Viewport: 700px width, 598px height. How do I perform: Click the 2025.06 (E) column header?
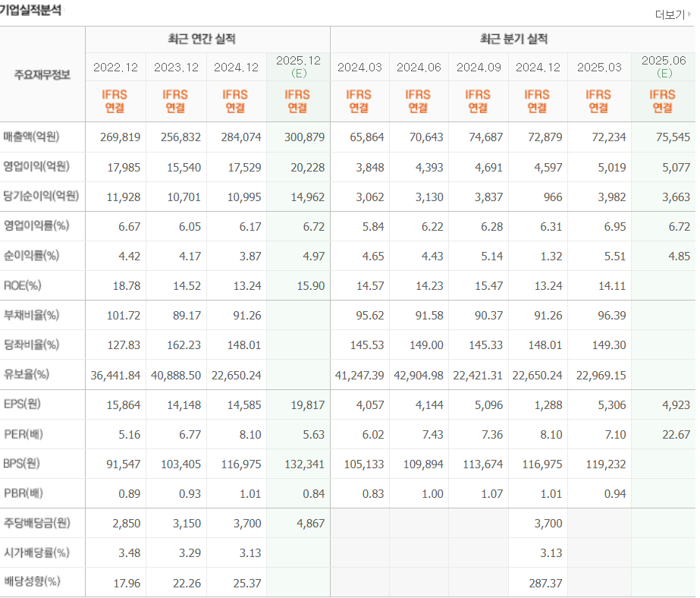pyautogui.click(x=664, y=67)
